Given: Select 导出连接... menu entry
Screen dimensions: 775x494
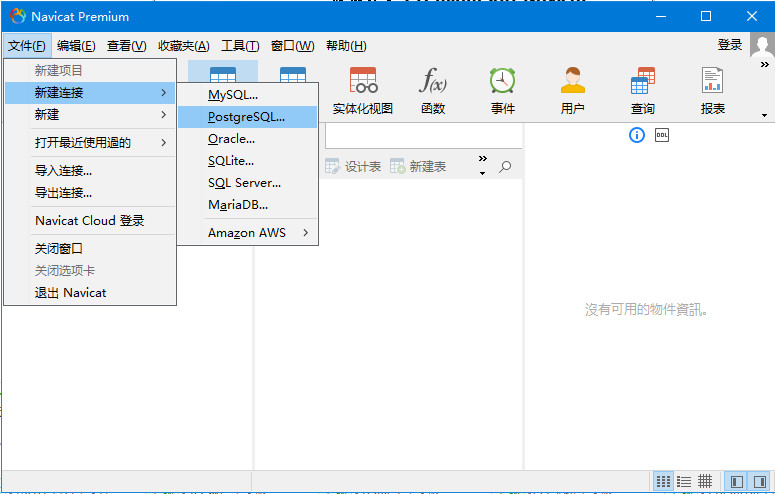Looking at the screenshot, I should coord(90,192).
